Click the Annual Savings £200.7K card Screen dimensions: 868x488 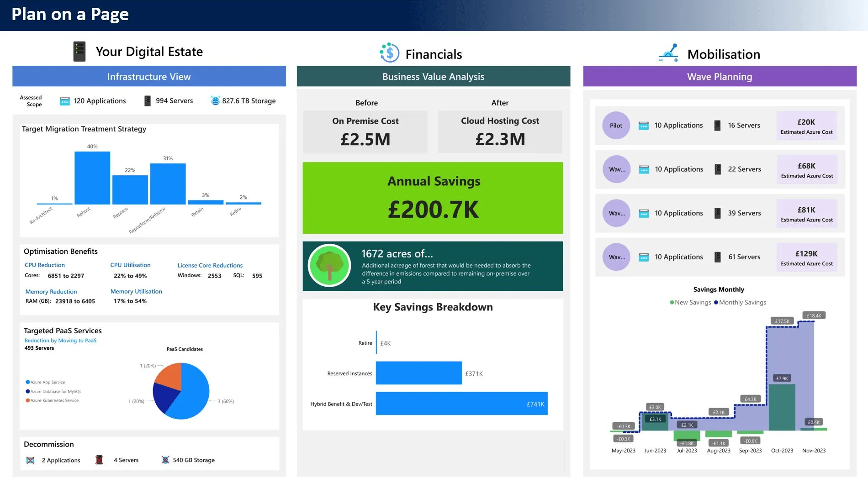[433, 198]
